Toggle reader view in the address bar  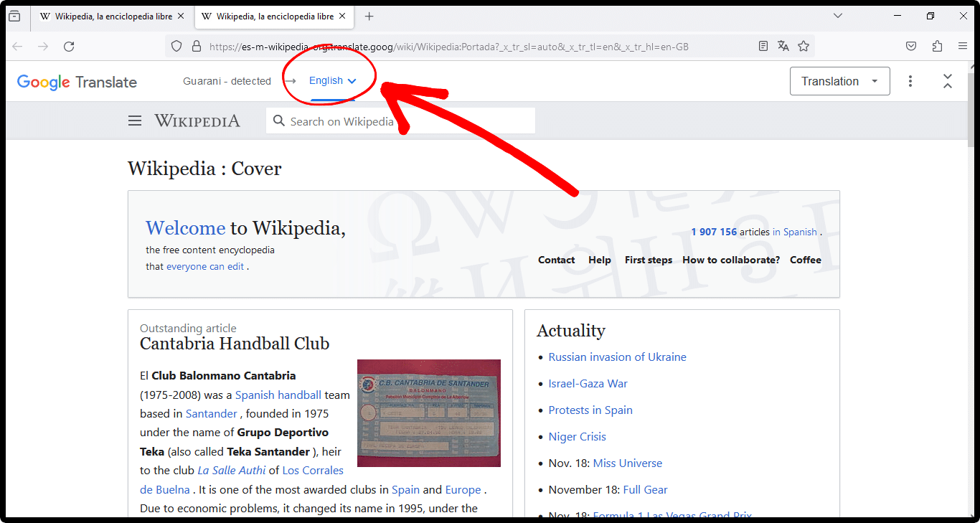tap(763, 47)
